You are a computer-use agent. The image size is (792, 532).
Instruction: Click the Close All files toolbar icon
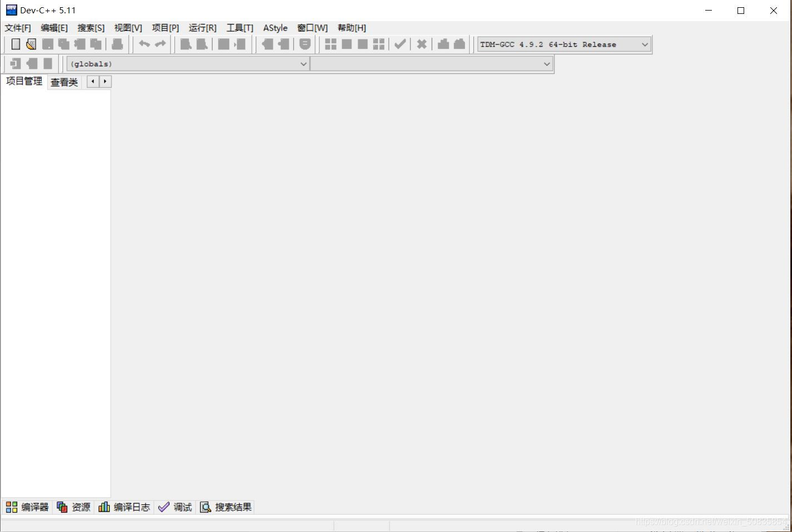[x=96, y=44]
